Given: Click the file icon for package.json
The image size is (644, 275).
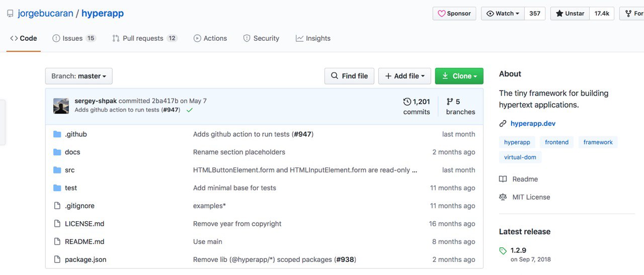Looking at the screenshot, I should pyautogui.click(x=57, y=259).
